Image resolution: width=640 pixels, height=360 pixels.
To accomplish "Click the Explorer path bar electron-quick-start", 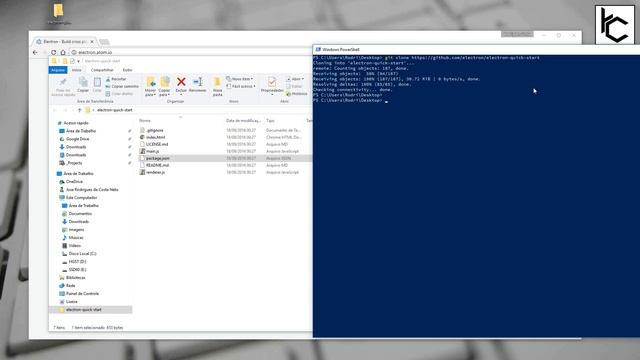I will (115, 110).
